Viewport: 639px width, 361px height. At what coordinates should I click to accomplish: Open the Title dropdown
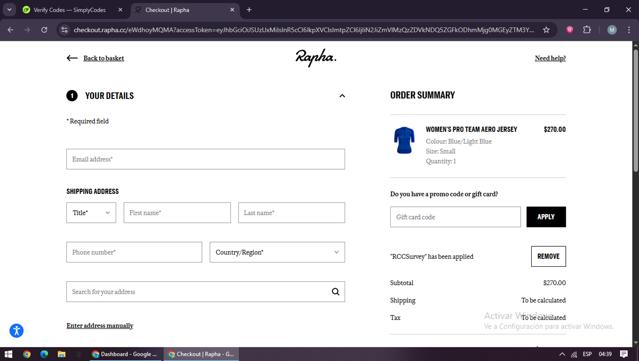91,213
